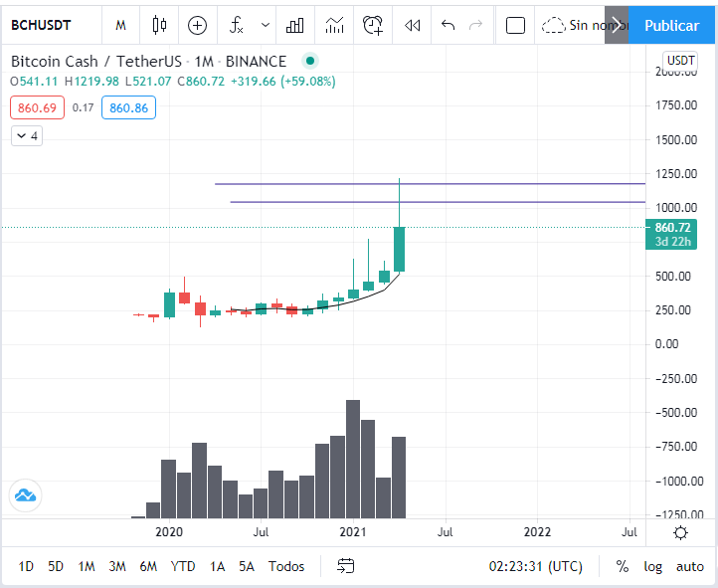Image resolution: width=718 pixels, height=588 pixels.
Task: Open the strategy tester chart icon
Action: point(334,25)
